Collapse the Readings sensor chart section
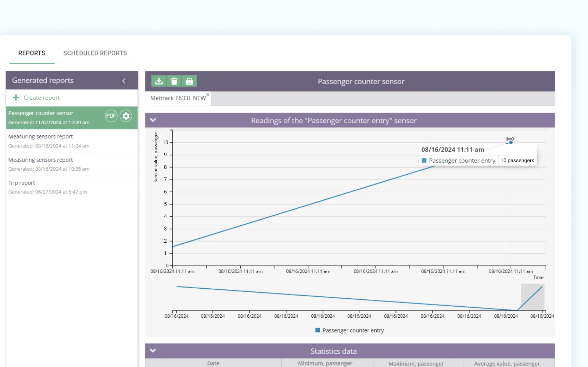The width and height of the screenshot is (588, 367). 153,120
